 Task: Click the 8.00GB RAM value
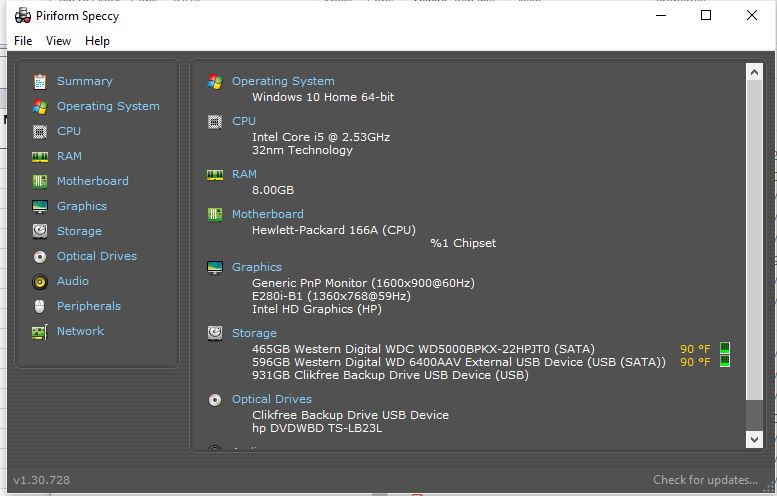[x=273, y=190]
